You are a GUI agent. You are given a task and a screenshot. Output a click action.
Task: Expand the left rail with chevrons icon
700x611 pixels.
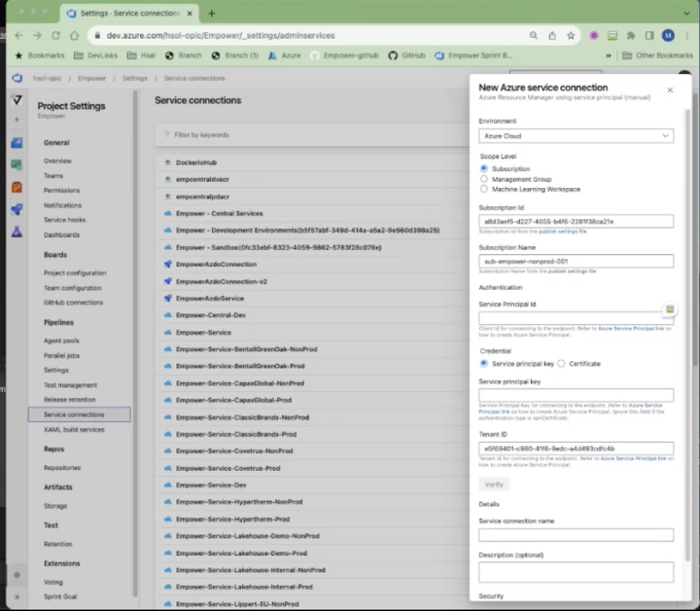tap(17, 596)
